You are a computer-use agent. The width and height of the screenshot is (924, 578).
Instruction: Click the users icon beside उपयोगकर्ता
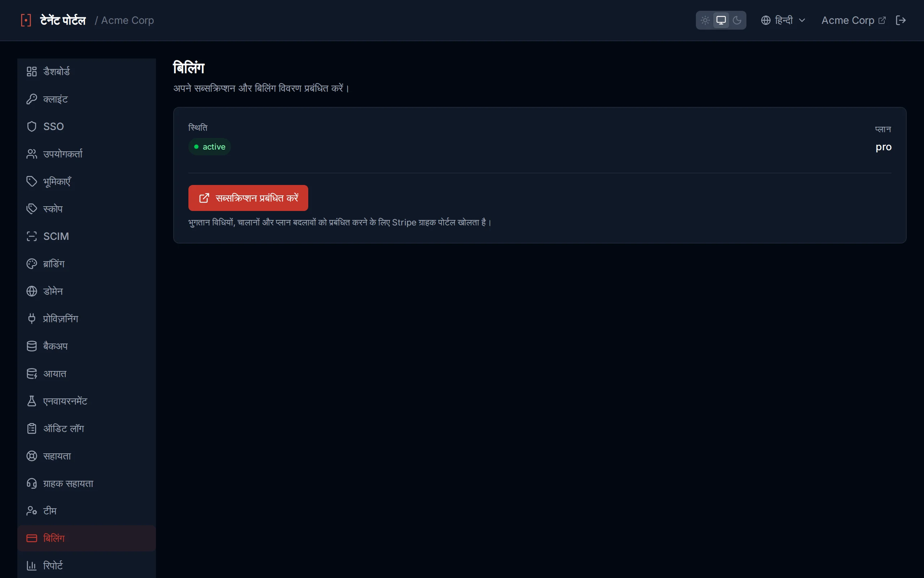32,154
